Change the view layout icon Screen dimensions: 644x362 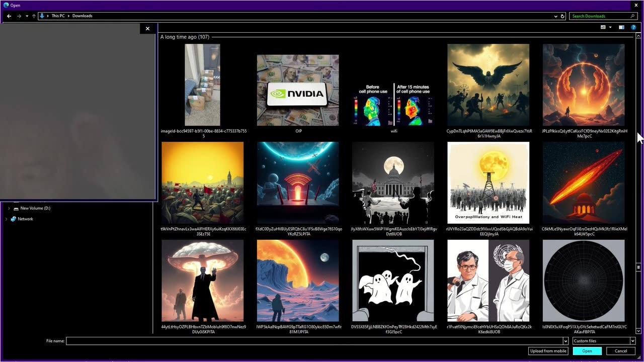click(603, 27)
